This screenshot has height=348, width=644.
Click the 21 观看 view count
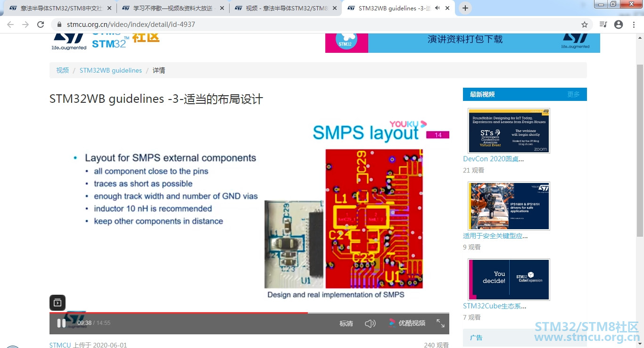[x=473, y=170]
